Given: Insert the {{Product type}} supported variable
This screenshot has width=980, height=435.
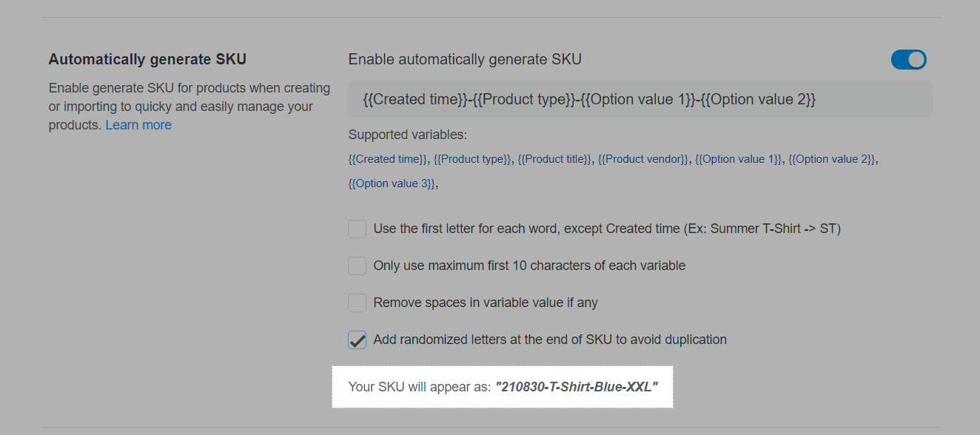Looking at the screenshot, I should [472, 159].
